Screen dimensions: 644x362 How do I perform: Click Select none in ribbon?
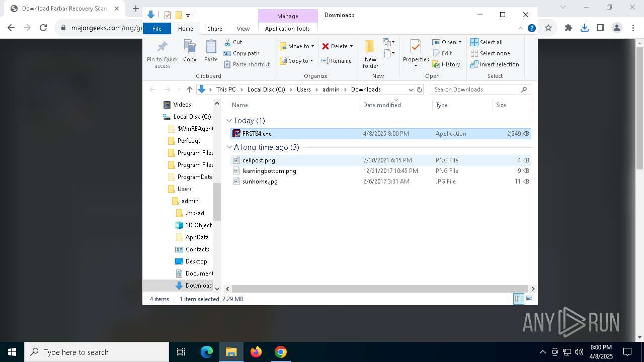tap(490, 53)
